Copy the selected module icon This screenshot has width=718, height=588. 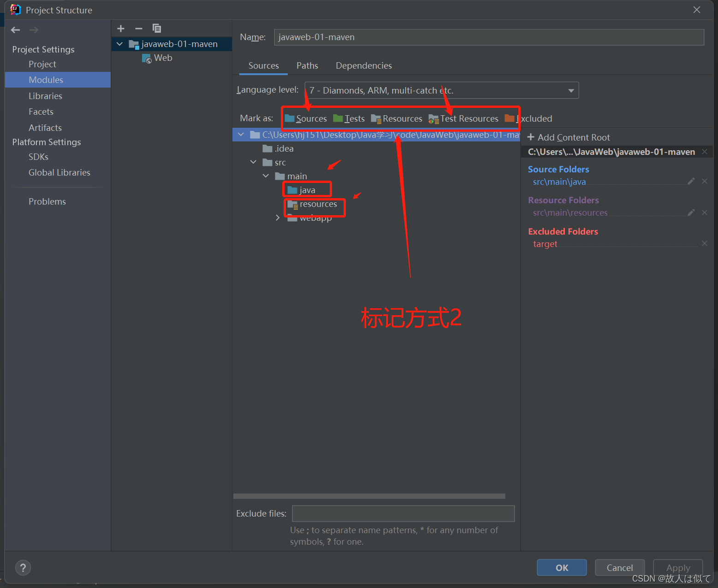pos(157,29)
